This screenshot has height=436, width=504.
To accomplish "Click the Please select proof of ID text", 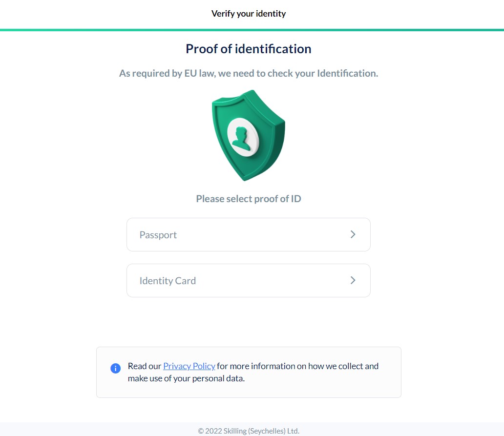I will coord(249,199).
